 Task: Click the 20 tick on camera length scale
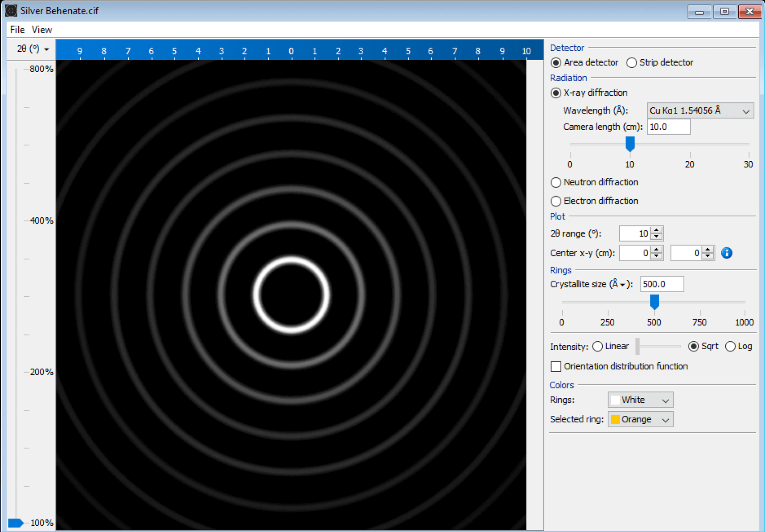690,164
